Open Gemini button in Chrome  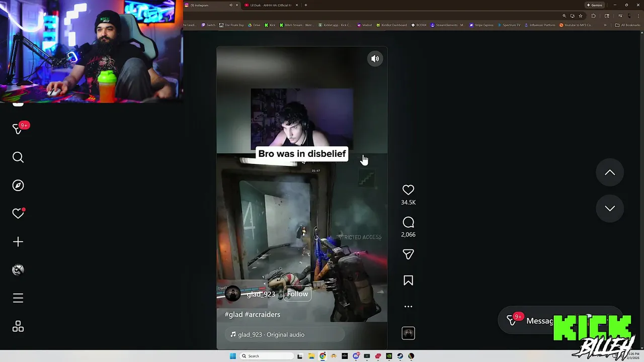[594, 5]
